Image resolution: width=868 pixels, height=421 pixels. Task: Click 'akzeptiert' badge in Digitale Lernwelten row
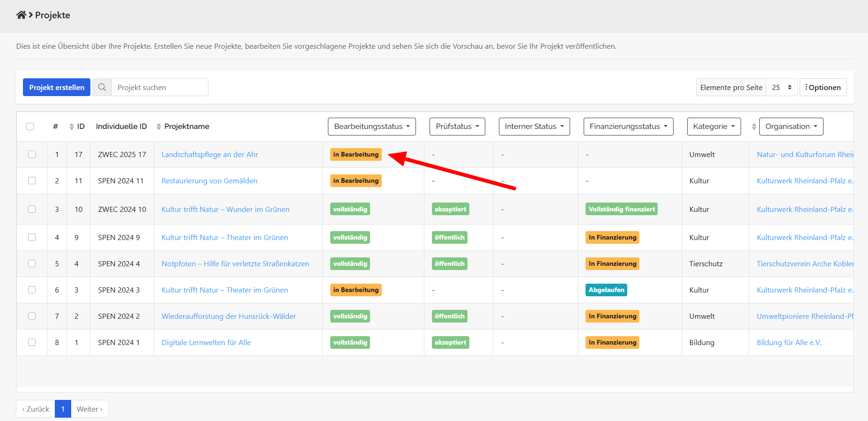click(450, 343)
